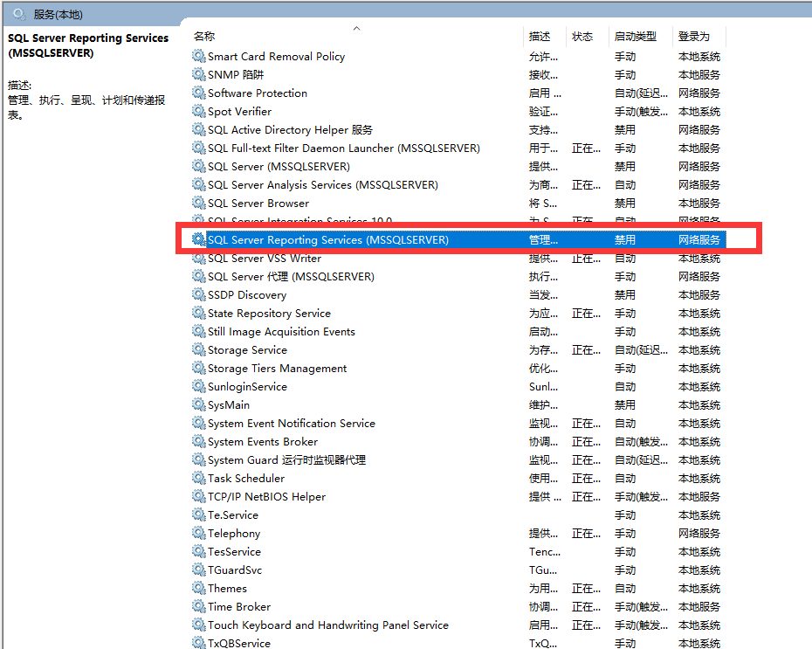Click the Task Scheduler gear icon

coord(199,478)
